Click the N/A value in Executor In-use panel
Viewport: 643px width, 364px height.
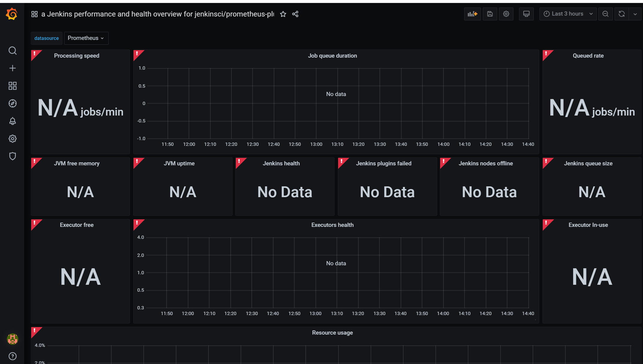click(x=592, y=277)
